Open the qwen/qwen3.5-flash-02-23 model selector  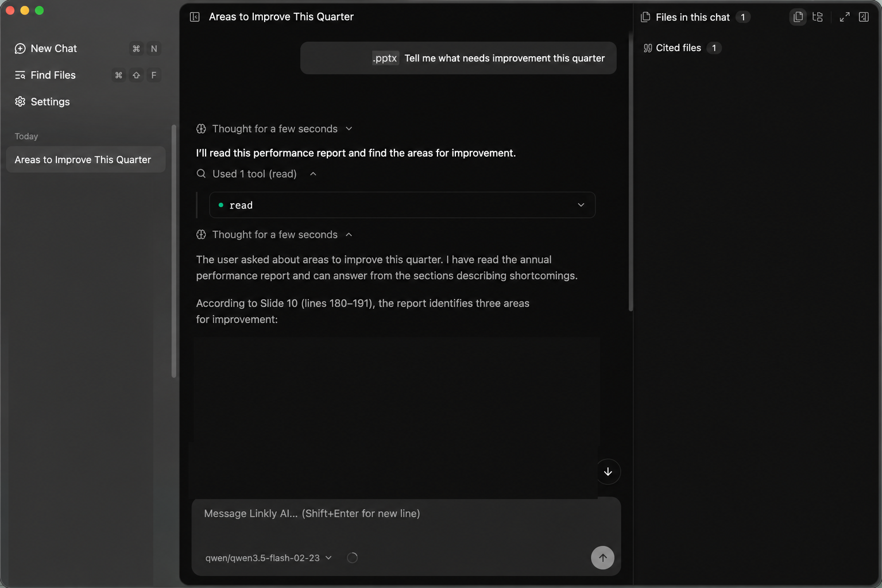[x=268, y=558]
